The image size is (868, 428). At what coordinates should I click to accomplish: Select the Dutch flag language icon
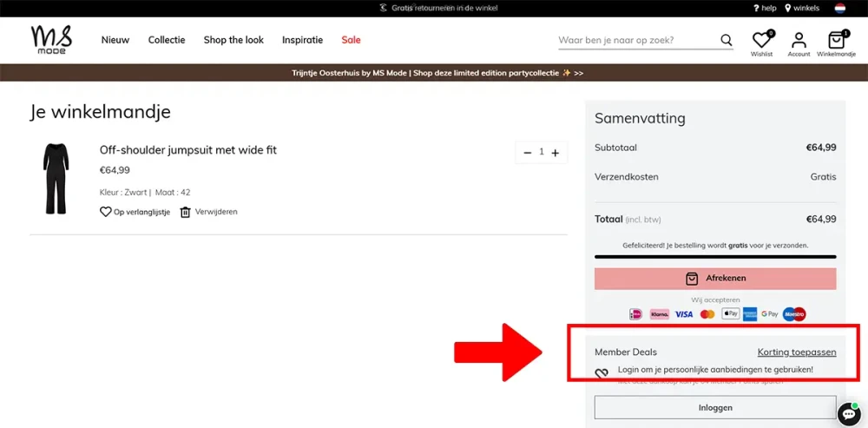[839, 8]
